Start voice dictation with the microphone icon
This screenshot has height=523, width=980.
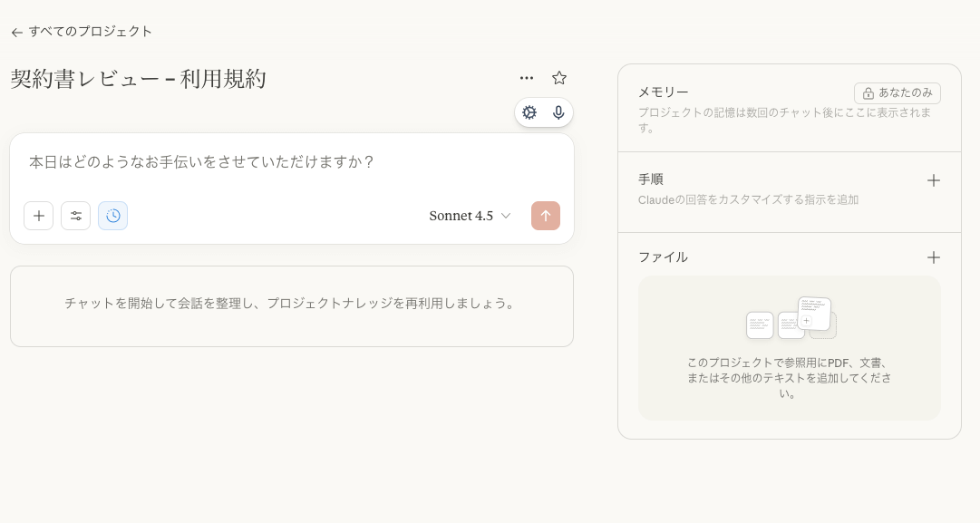[558, 112]
